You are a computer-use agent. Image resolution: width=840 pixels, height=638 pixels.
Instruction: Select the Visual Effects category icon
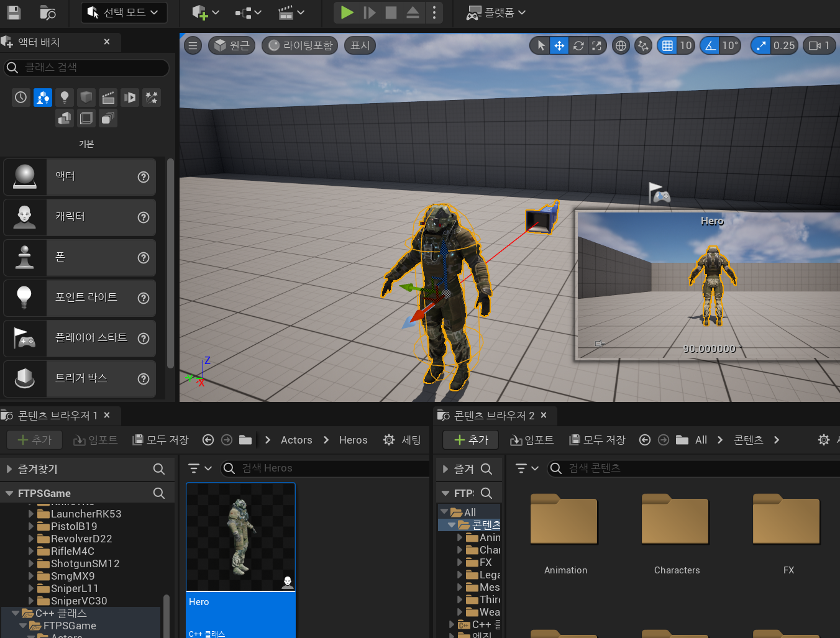[152, 97]
